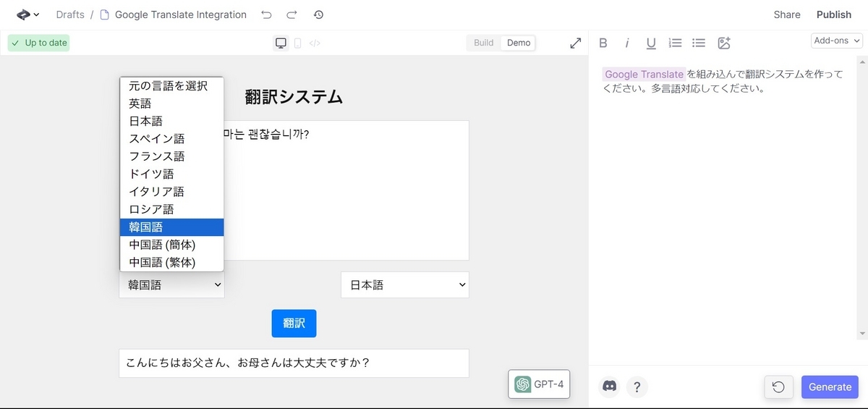868x409 pixels.
Task: Click the Generate button
Action: point(830,387)
